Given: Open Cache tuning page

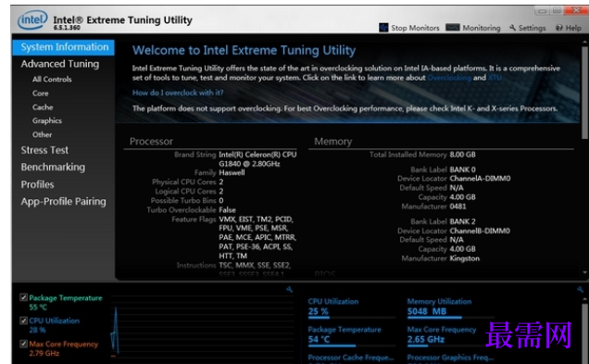Looking at the screenshot, I should point(43,107).
